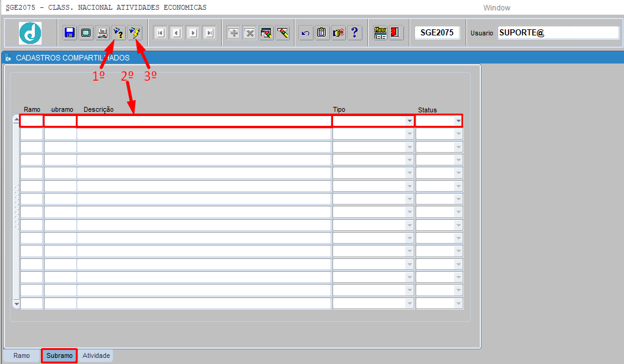Select the Subramo tab
Viewport: 624px width, 364px height.
[x=59, y=355]
